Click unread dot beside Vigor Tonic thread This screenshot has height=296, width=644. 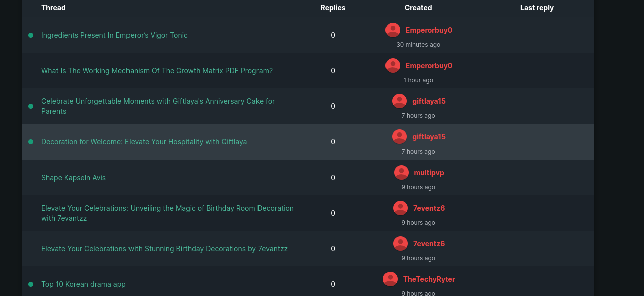click(31, 35)
